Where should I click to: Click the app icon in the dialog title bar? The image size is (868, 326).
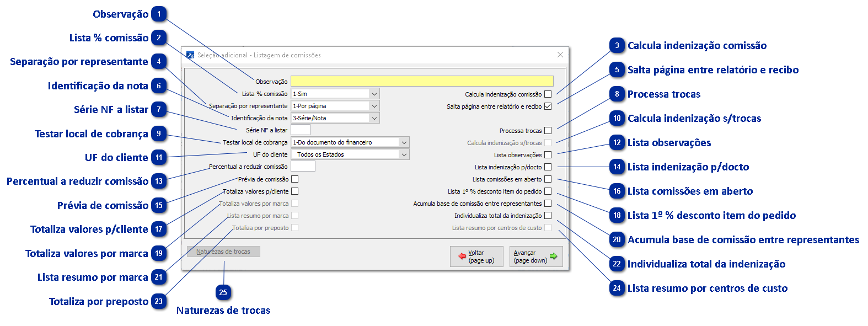click(190, 55)
